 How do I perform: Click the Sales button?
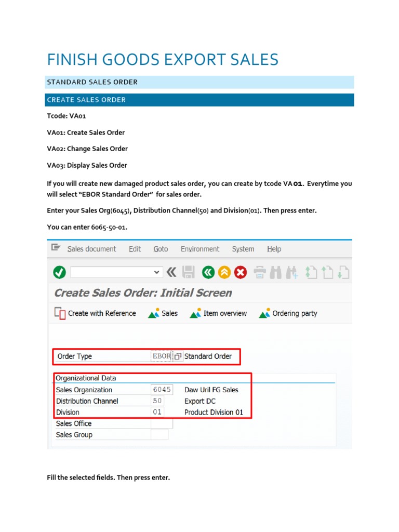pos(163,313)
